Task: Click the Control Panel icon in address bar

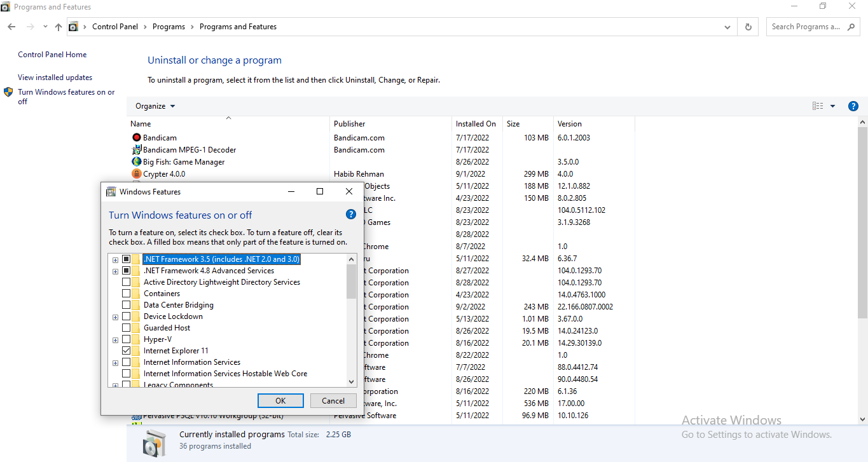Action: click(73, 27)
